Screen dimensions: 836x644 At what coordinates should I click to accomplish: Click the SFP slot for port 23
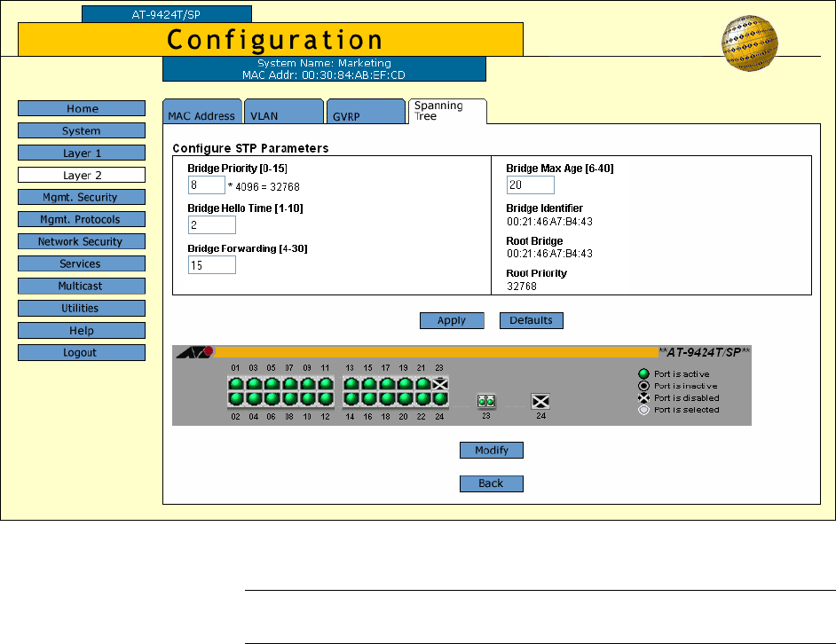tap(485, 401)
